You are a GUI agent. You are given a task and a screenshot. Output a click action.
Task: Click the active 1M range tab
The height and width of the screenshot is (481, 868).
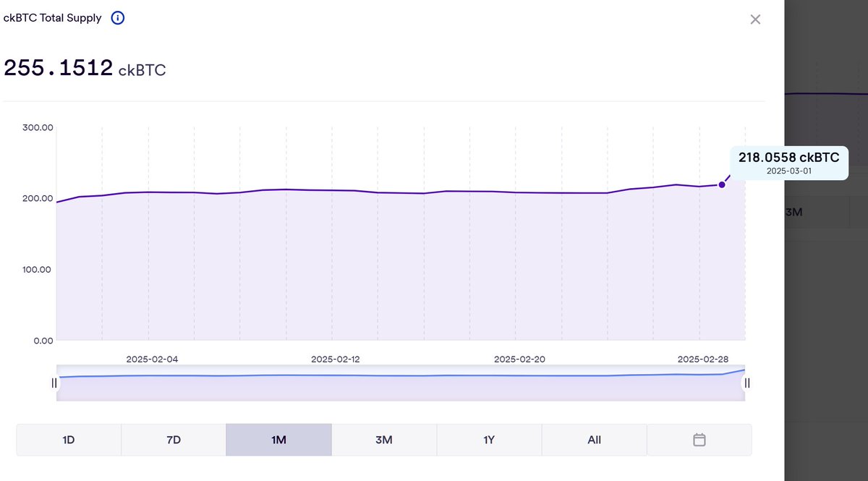click(x=278, y=439)
